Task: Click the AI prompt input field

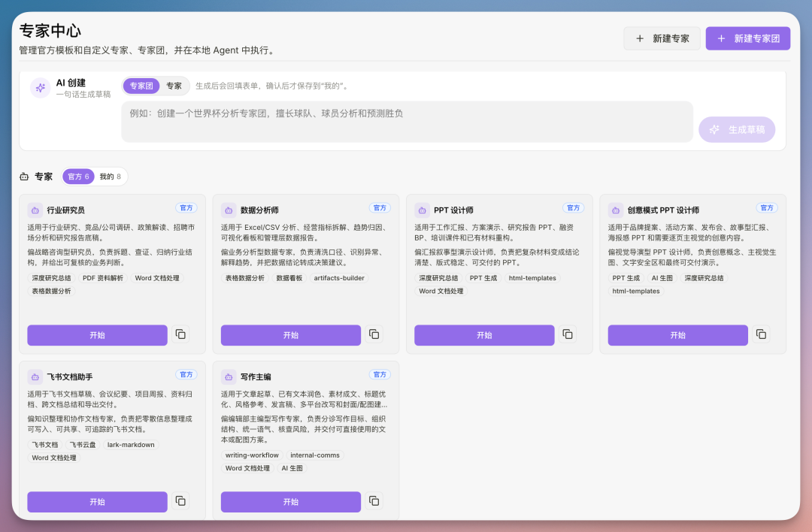Action: 407,122
